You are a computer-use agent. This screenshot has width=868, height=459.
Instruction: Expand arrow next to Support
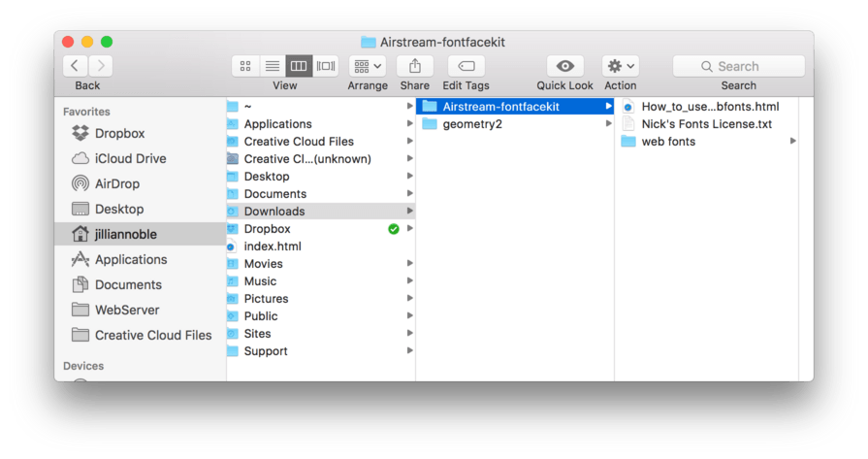click(x=409, y=350)
